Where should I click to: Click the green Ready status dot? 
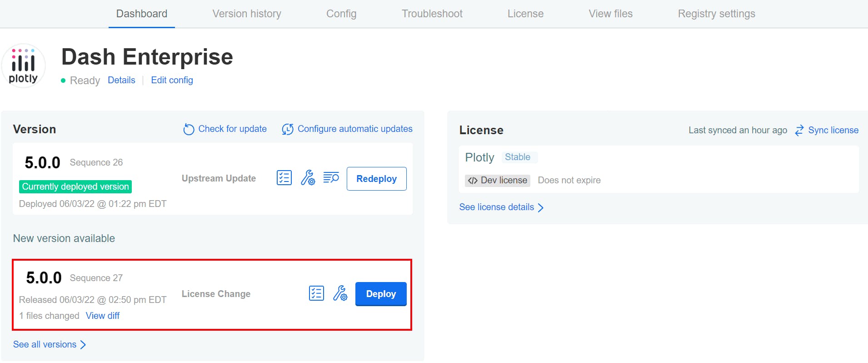(x=63, y=81)
